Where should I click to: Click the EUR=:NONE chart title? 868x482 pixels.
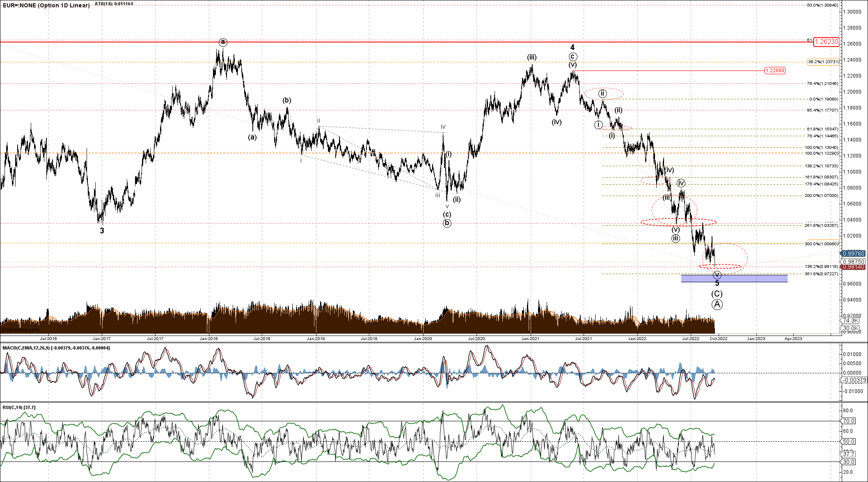pos(46,5)
